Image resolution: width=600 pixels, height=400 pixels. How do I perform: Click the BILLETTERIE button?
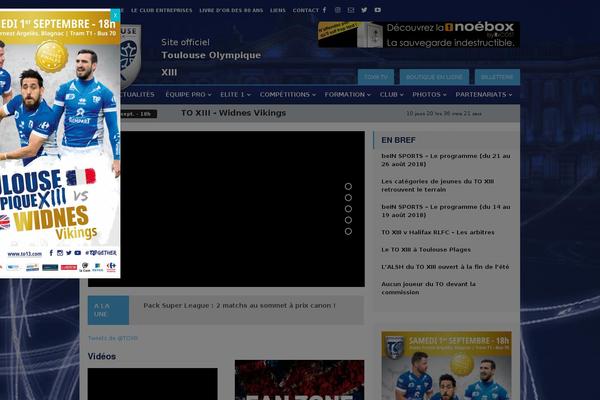497,77
